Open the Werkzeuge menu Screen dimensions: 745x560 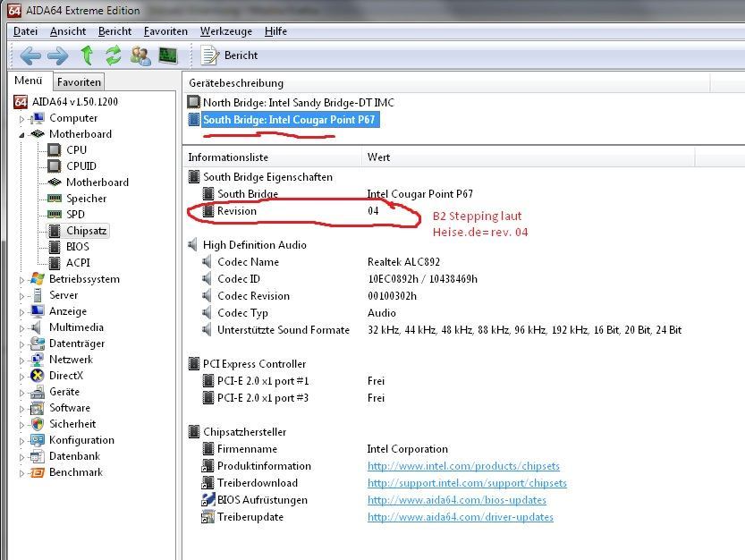[x=225, y=31]
